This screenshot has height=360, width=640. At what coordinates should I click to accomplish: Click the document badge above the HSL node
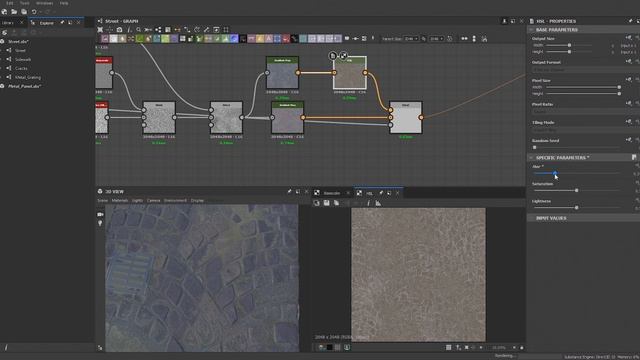coord(333,56)
